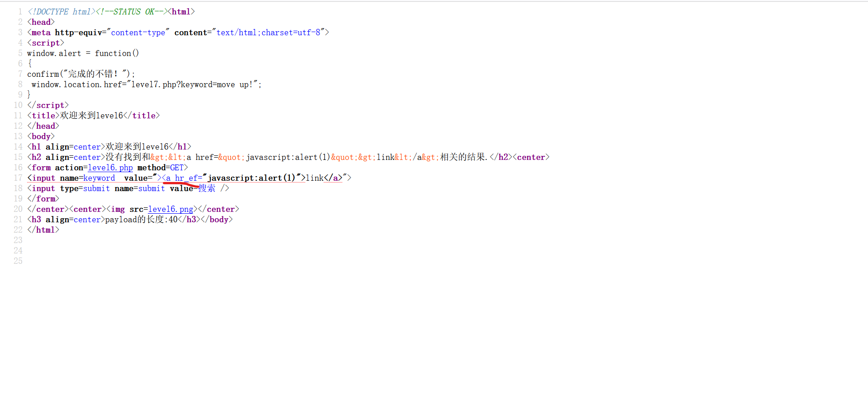The width and height of the screenshot is (868, 398).
Task: Click 'javascript:alert(1)' in the h2 on line 15
Action: pyautogui.click(x=288, y=157)
